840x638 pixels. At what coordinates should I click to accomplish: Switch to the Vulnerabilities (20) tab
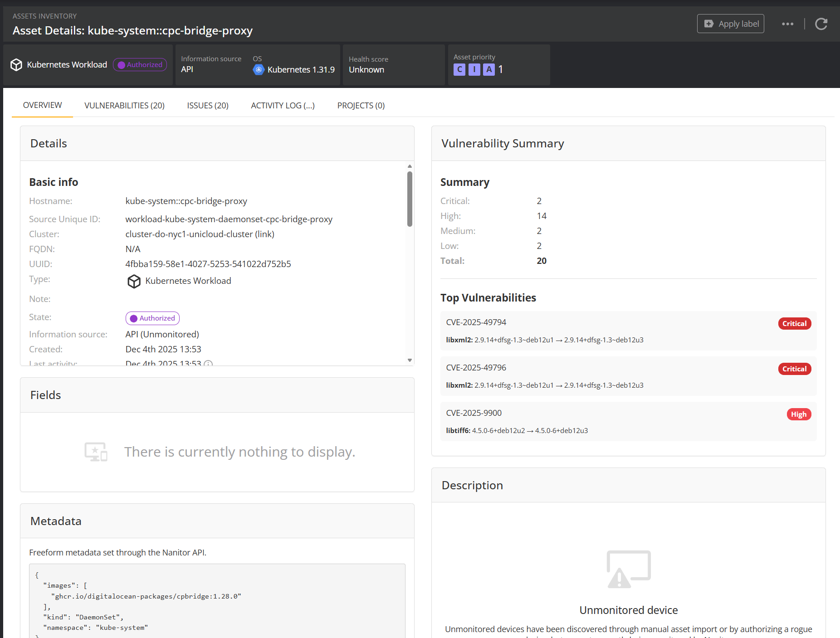pos(124,105)
